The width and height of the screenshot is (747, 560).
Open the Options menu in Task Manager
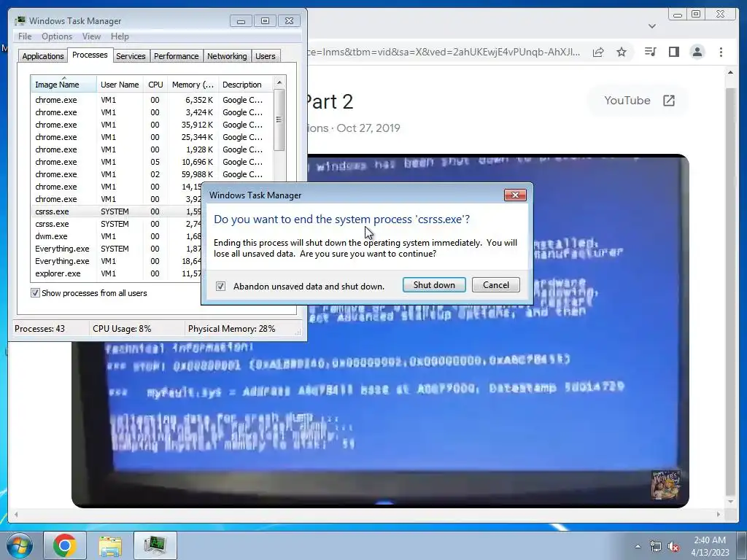pyautogui.click(x=57, y=36)
